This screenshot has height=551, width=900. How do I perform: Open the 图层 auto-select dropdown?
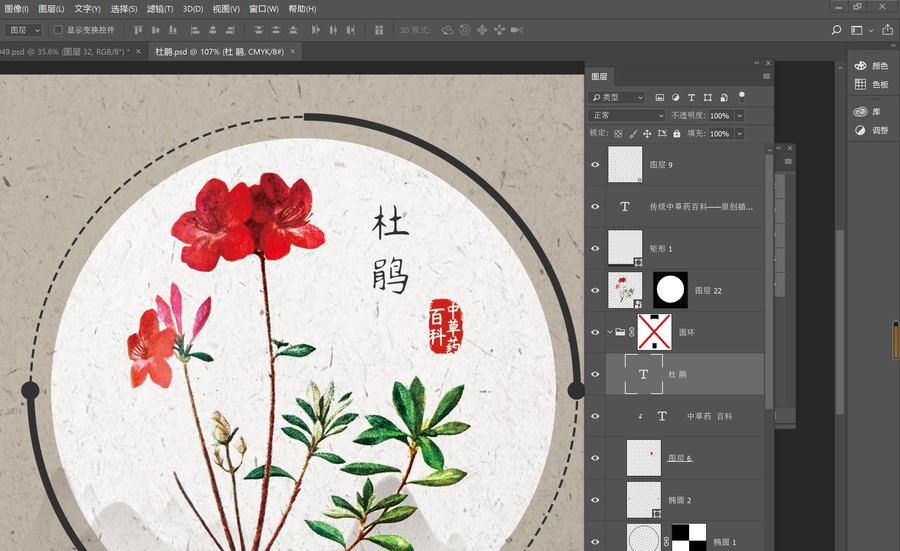(x=24, y=30)
